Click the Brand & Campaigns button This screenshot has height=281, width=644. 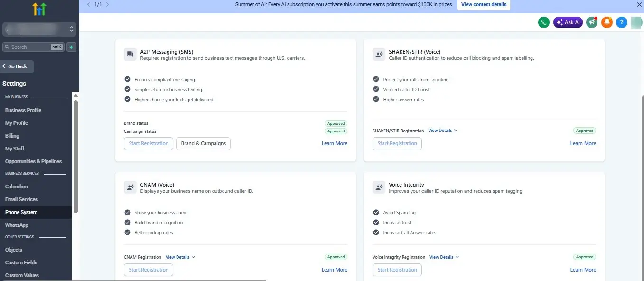tap(203, 143)
